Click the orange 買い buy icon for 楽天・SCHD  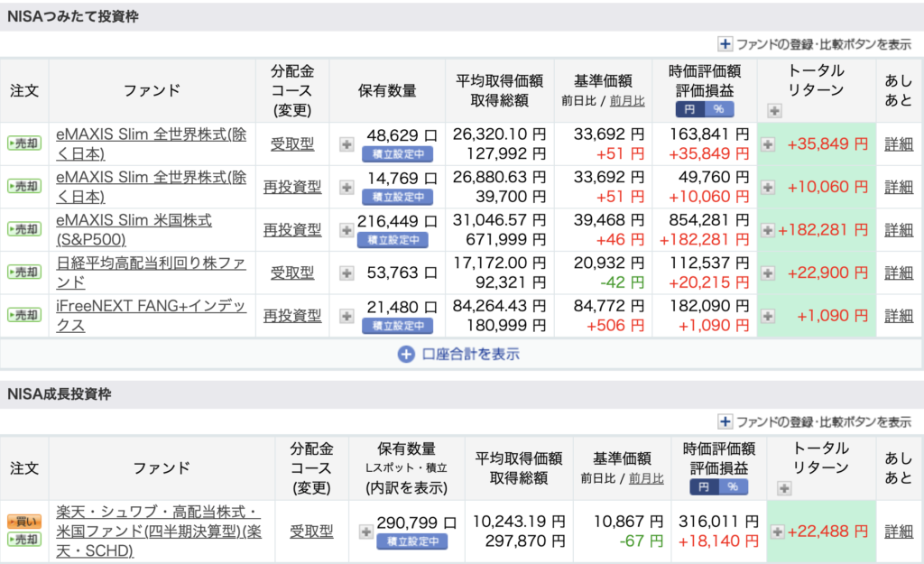[24, 522]
